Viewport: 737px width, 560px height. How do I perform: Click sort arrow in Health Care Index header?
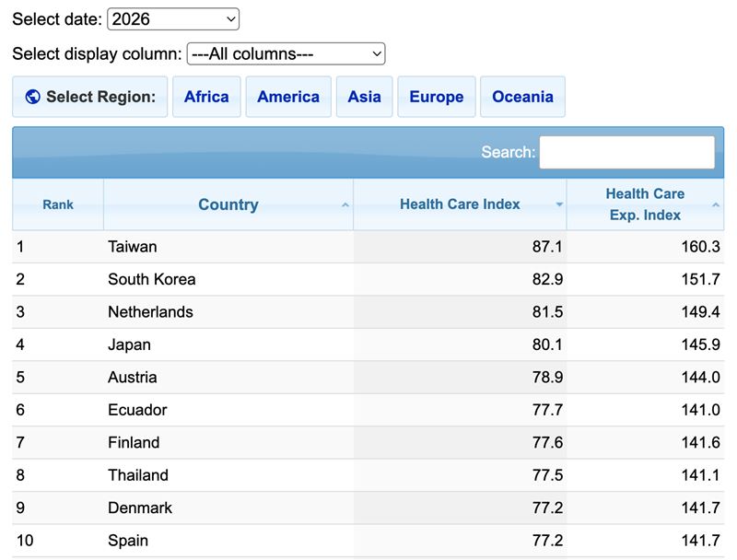(x=559, y=204)
